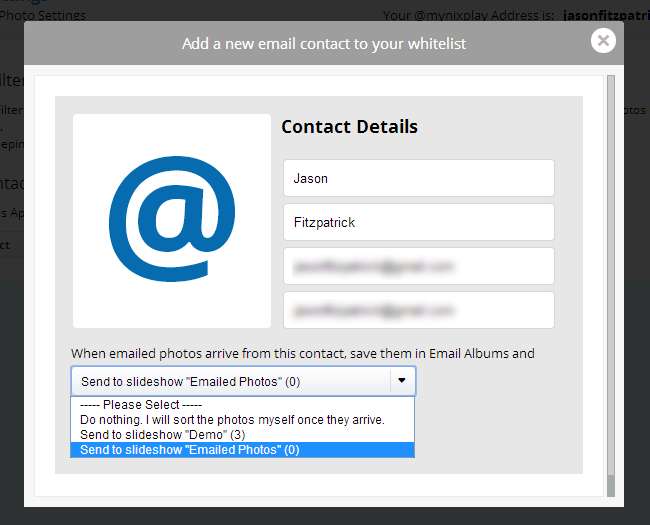Focus the last name field Fitzpatrick

pos(418,222)
